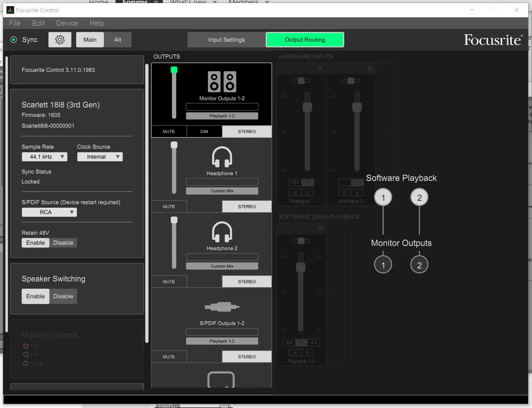
Task: Click Monitor Outputs 1-2 name field
Action: [x=222, y=107]
